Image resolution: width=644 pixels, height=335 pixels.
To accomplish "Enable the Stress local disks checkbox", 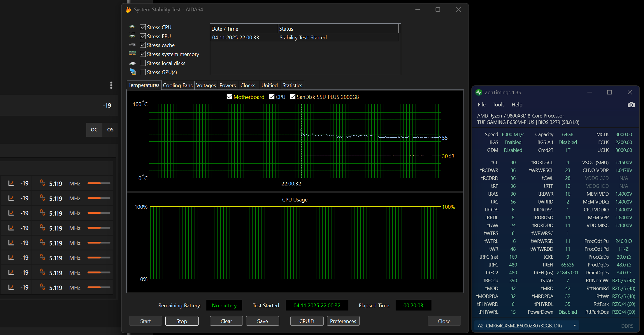I will coord(143,63).
